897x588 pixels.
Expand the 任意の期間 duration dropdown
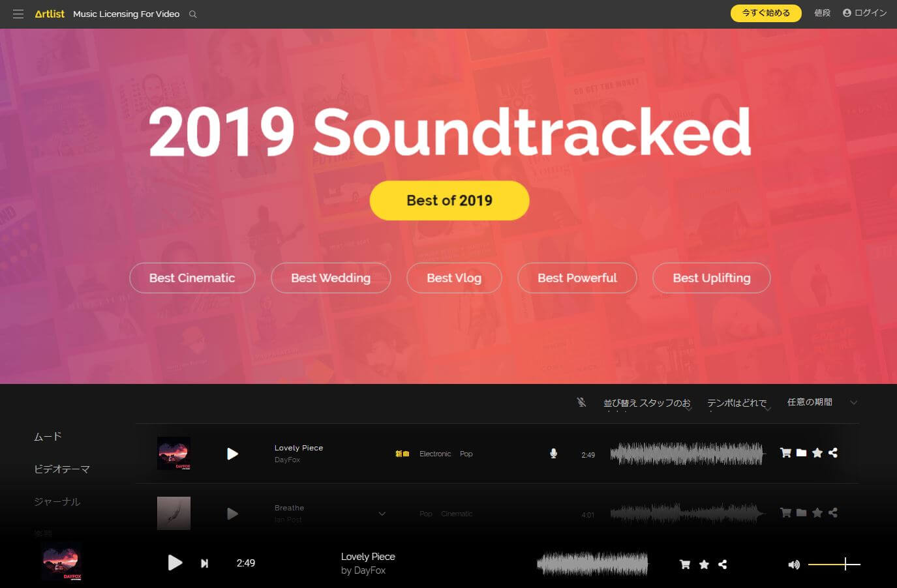coord(822,402)
